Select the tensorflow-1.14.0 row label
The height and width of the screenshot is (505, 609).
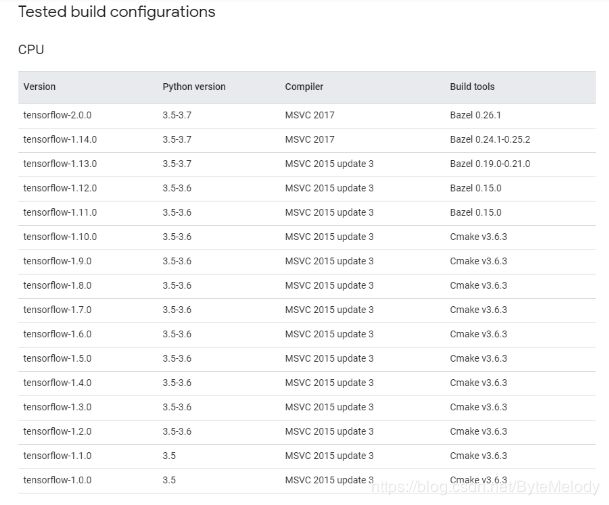pyautogui.click(x=60, y=139)
